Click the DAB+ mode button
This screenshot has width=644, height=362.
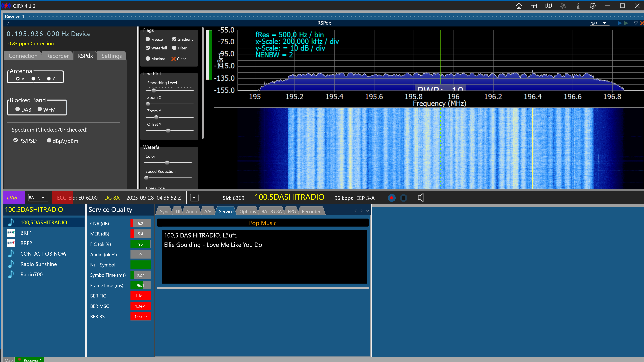coord(14,198)
